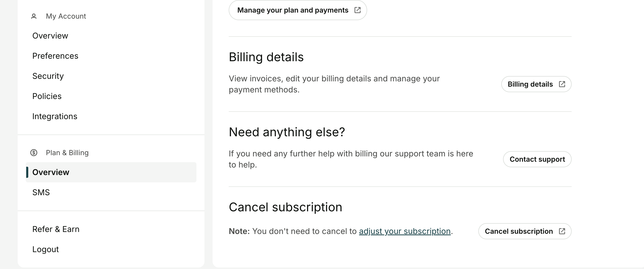Select Overview under Plan & Billing
Screen dimensions: 644x269
point(51,172)
